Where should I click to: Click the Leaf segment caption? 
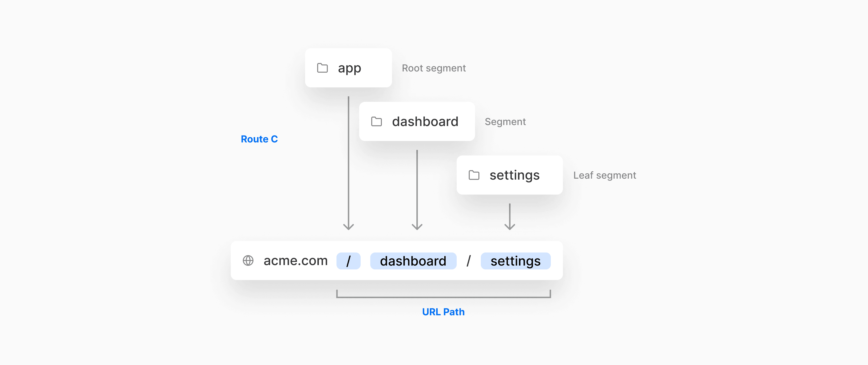pyautogui.click(x=605, y=175)
